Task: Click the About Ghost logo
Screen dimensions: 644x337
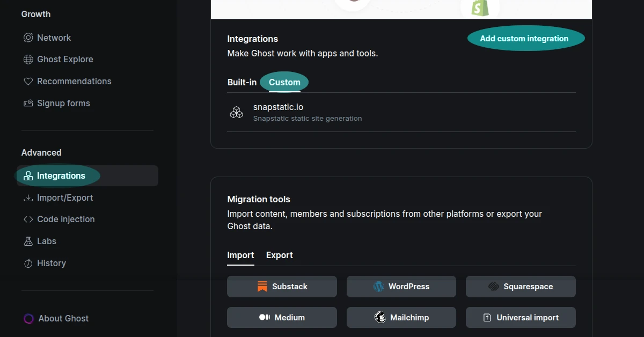Action: coord(28,318)
